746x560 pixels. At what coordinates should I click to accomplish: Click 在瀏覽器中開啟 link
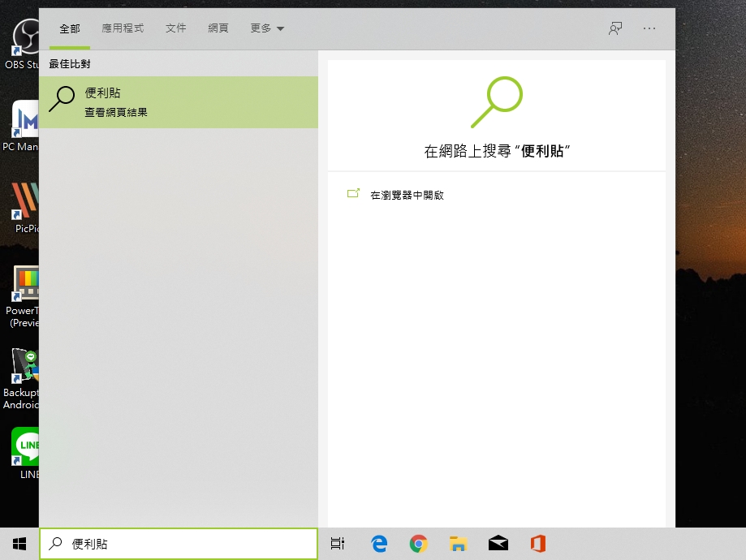pos(407,195)
